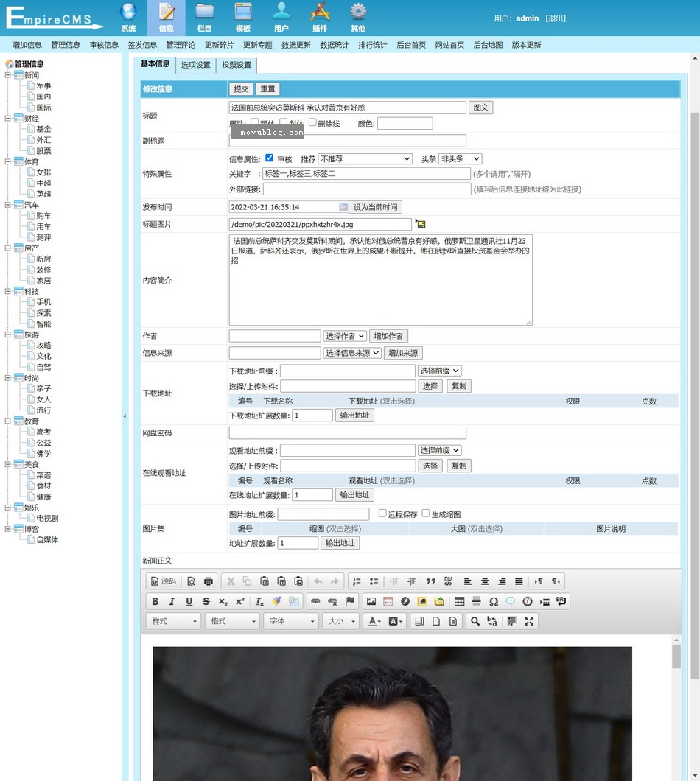Select 军事 in the category tree
This screenshot has height=781, width=700.
[43, 85]
